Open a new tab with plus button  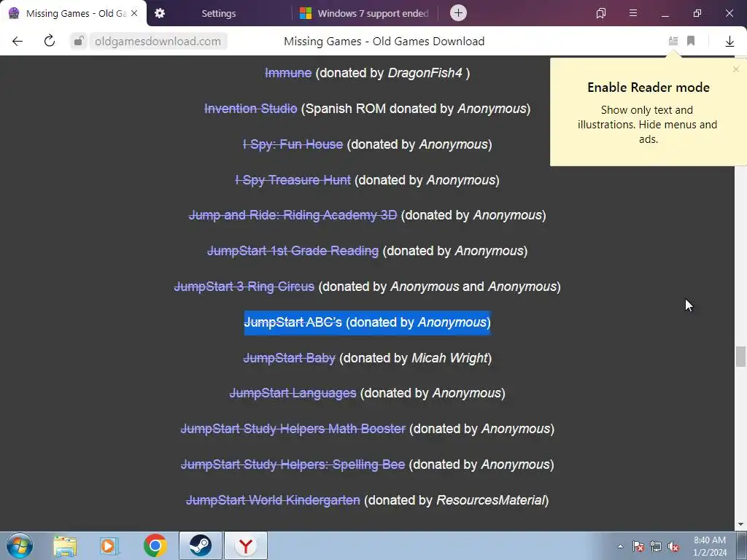pos(458,13)
